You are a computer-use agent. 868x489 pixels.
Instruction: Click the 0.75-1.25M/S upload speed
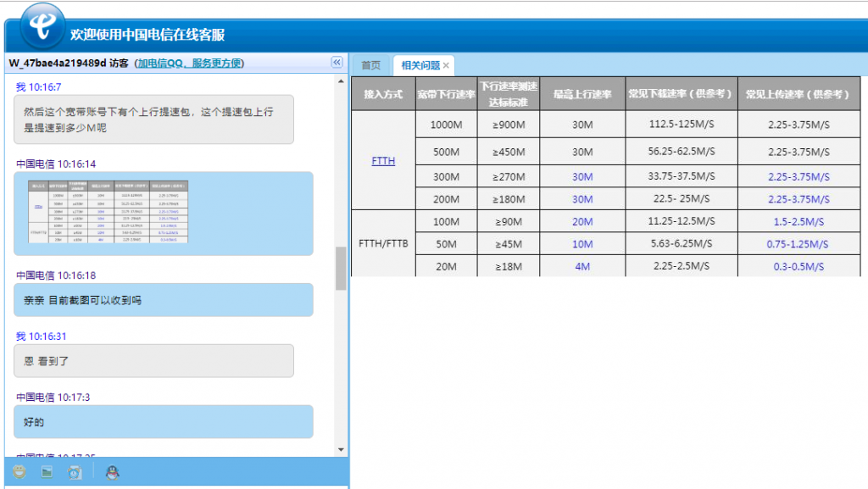pos(797,244)
